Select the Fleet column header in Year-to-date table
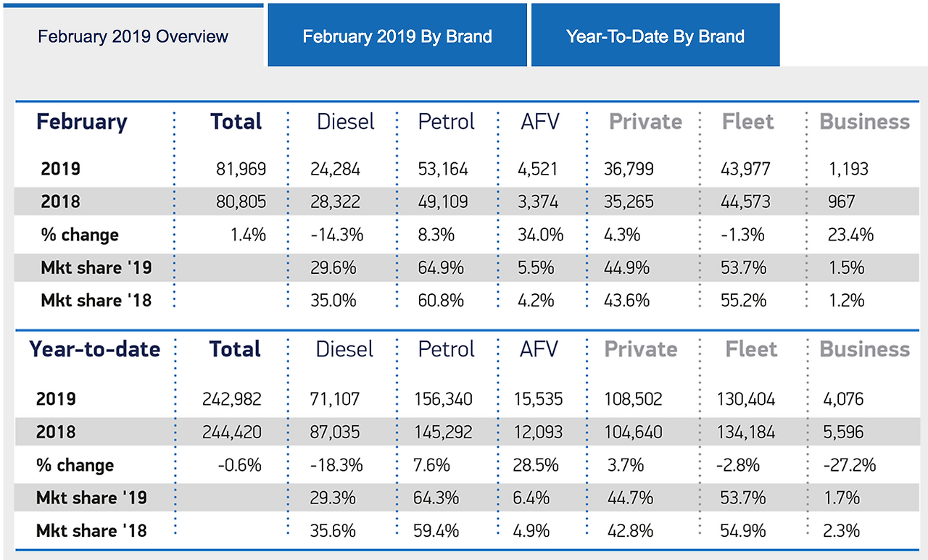Image resolution: width=928 pixels, height=560 pixels. (x=751, y=348)
